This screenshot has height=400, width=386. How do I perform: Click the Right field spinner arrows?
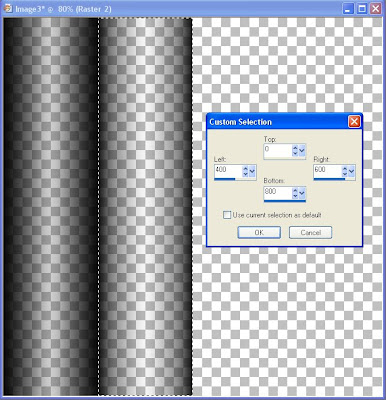tap(345, 171)
